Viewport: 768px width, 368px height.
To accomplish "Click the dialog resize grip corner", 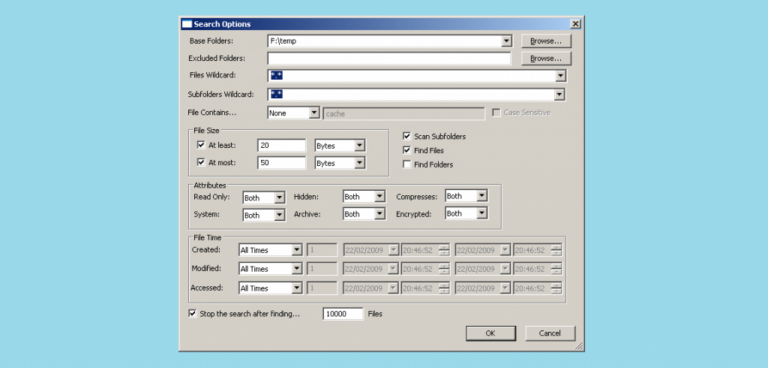I will pyautogui.click(x=579, y=346).
